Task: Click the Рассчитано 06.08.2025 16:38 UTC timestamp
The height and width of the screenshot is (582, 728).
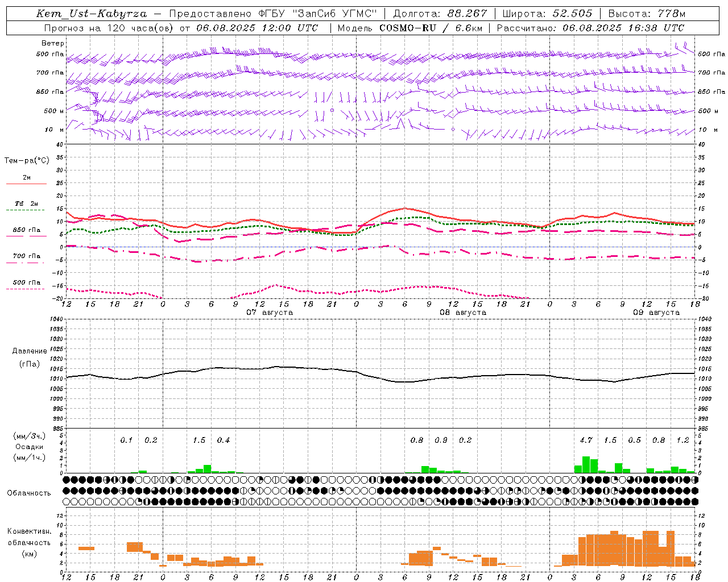Action: click(x=590, y=28)
